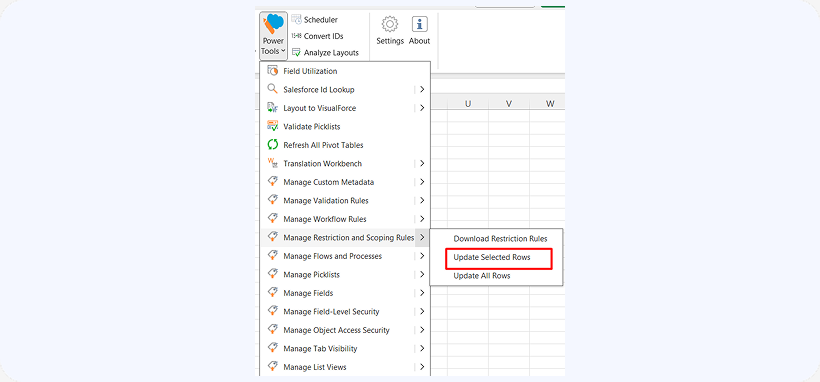This screenshot has height=382, width=820.
Task: Expand Layout to VisualForce submenu arrow
Action: click(x=422, y=108)
